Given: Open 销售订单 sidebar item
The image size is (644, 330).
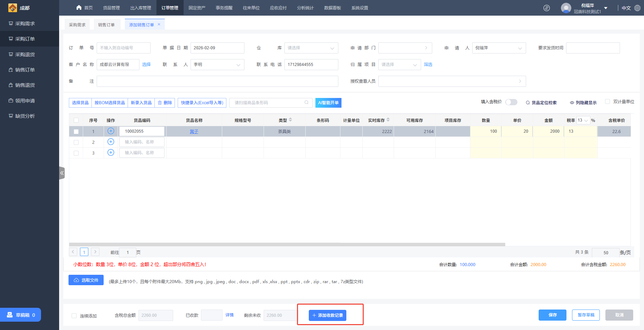Looking at the screenshot, I should tap(30, 70).
